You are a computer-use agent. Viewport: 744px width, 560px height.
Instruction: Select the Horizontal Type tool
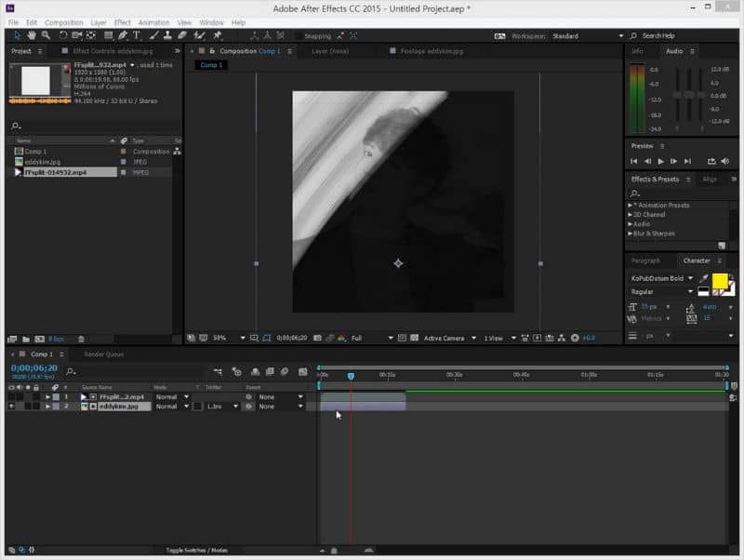[x=137, y=35]
